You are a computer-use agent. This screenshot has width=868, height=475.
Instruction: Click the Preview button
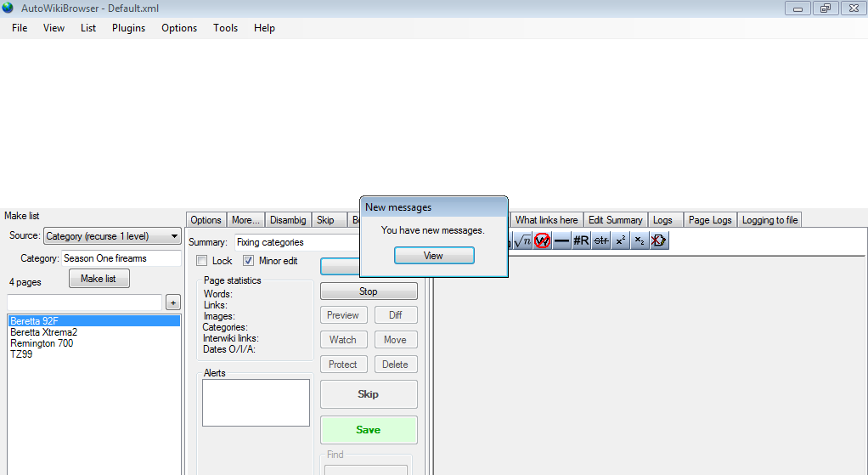pyautogui.click(x=343, y=315)
